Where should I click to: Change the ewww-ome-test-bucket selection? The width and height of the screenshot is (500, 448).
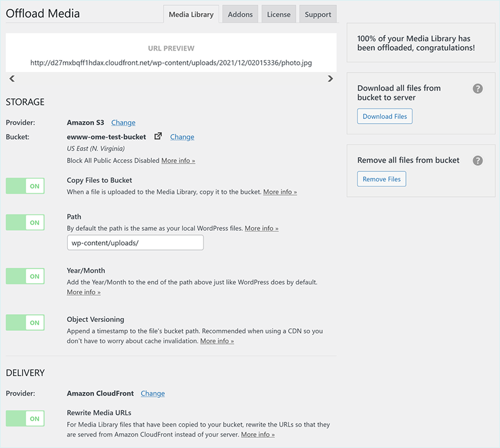point(182,136)
